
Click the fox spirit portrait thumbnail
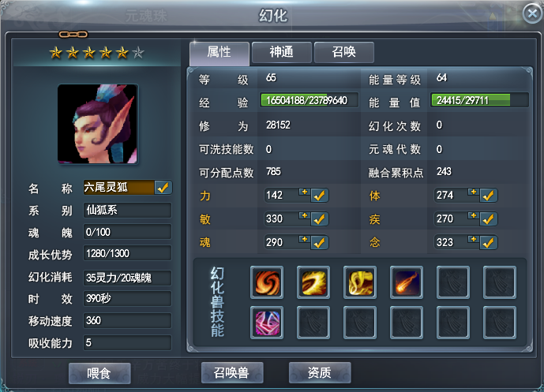point(97,124)
